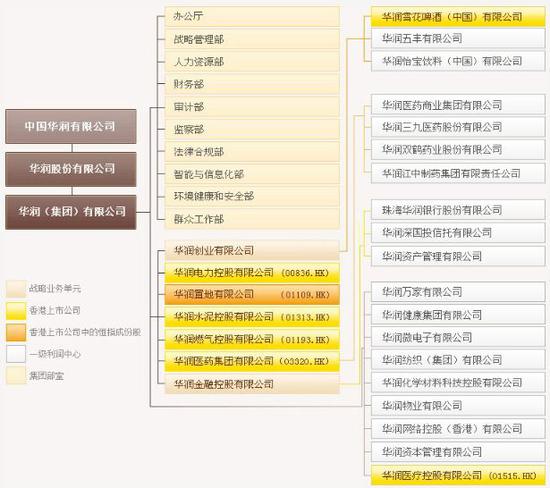Select 华润五丰有限公司 box

458,39
